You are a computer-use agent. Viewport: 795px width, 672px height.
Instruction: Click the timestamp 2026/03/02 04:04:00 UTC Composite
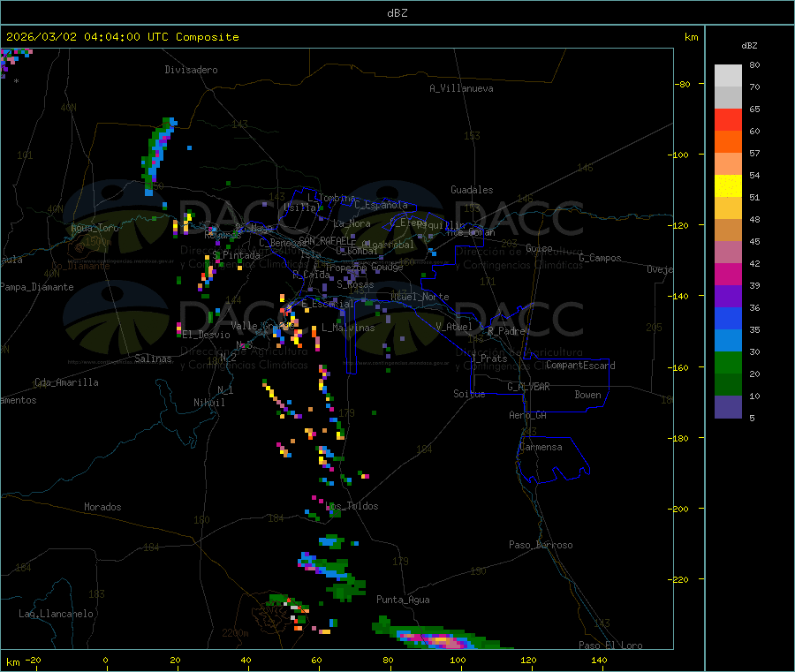tap(122, 37)
